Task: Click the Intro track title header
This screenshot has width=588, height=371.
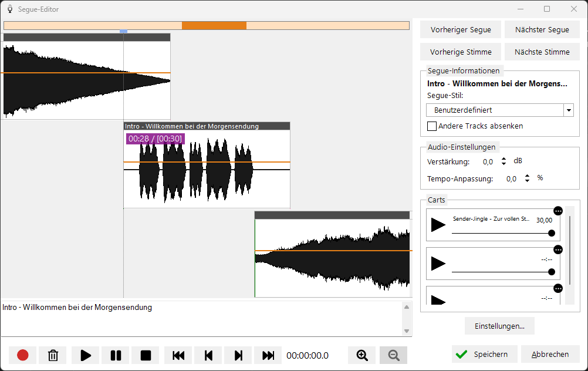Action: (x=207, y=126)
